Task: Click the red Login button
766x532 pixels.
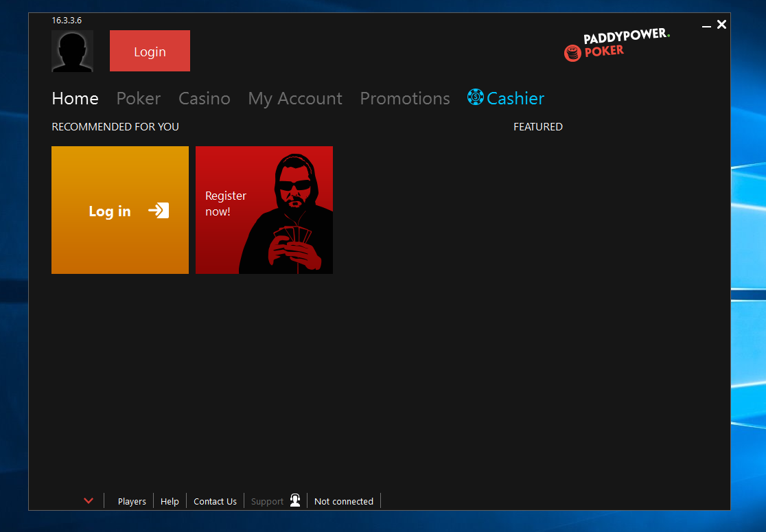Action: tap(150, 51)
